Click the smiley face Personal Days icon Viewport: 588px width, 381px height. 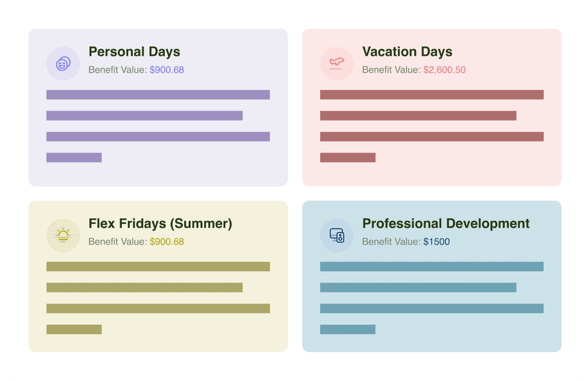click(x=63, y=63)
